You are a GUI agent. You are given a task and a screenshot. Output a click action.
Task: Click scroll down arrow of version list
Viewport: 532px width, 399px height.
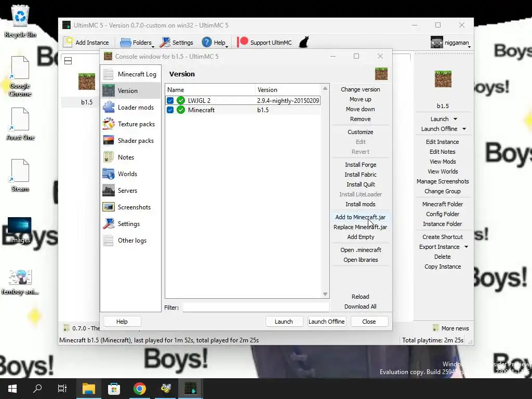tap(325, 294)
